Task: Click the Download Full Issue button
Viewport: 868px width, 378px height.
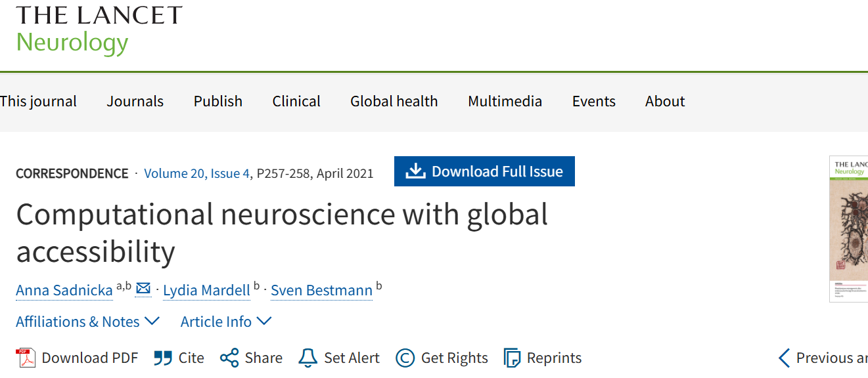Action: tap(484, 171)
